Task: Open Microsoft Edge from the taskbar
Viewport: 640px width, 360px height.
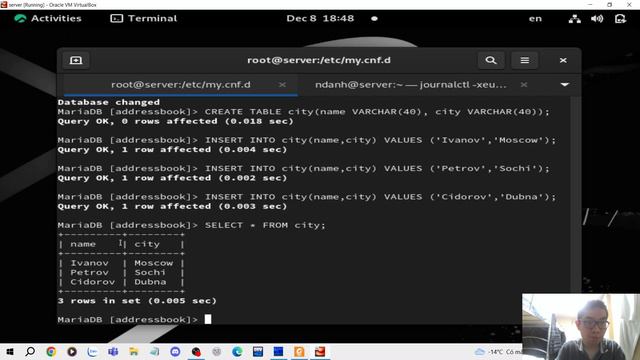Action: point(237,351)
